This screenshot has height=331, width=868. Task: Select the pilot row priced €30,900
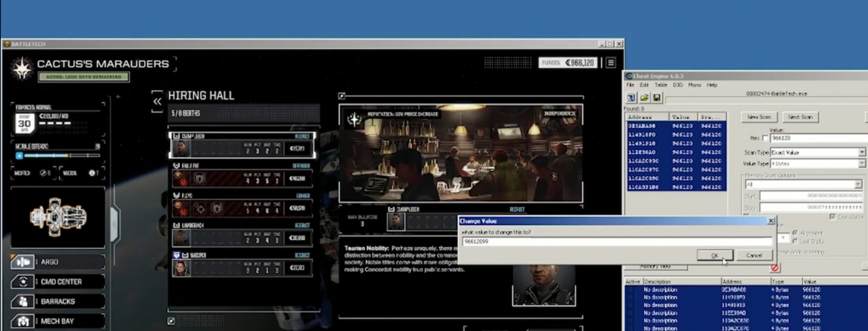coord(243,234)
